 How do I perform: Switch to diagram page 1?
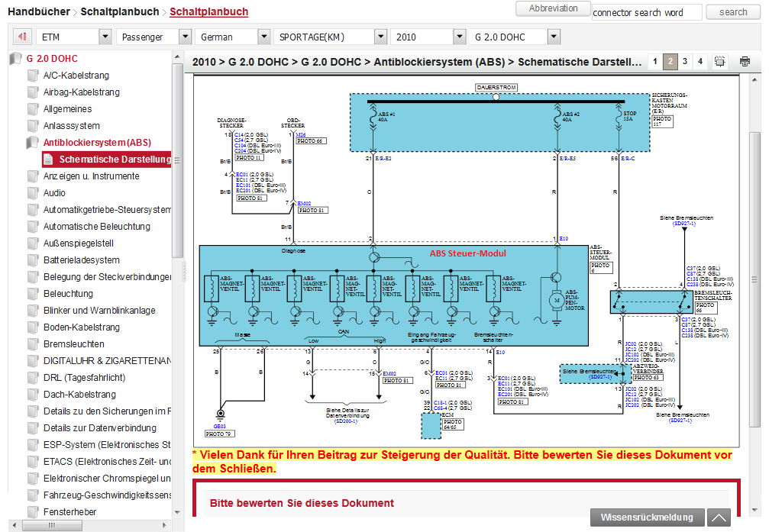pos(654,62)
